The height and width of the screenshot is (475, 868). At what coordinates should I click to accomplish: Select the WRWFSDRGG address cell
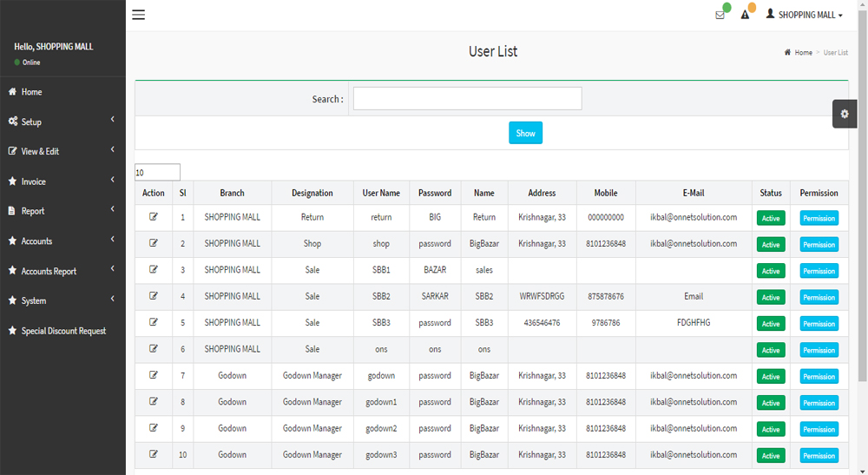[x=542, y=296]
